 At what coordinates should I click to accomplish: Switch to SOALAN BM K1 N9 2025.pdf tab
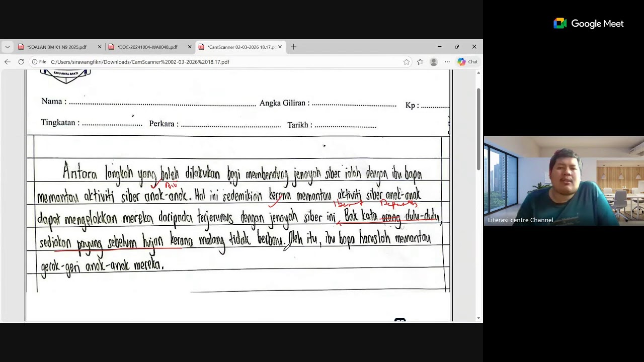[x=56, y=47]
